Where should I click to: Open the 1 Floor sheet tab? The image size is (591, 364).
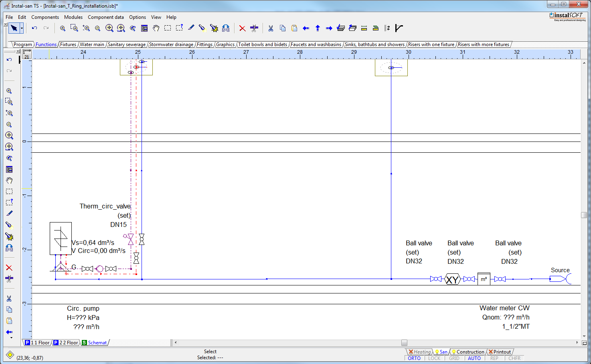(x=37, y=343)
